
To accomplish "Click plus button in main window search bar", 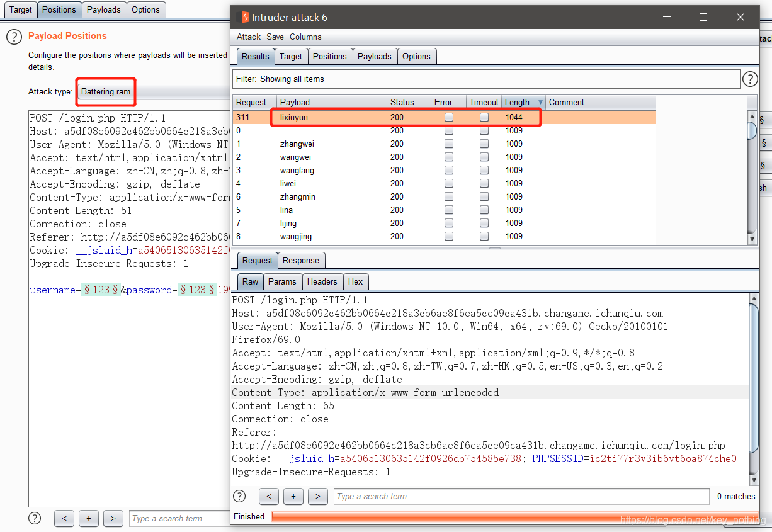I will [x=89, y=518].
